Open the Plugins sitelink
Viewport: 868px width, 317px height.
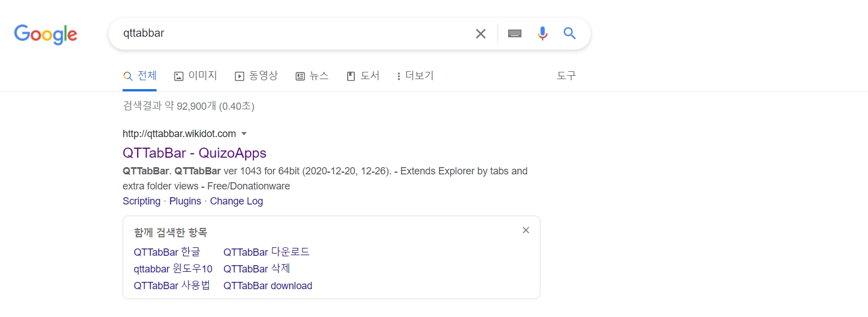(185, 201)
